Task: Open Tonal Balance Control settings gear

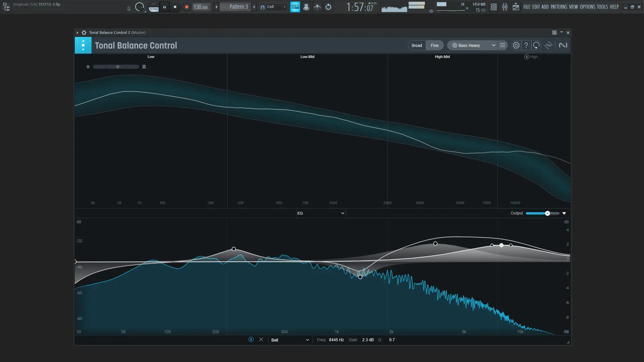Action: click(516, 45)
